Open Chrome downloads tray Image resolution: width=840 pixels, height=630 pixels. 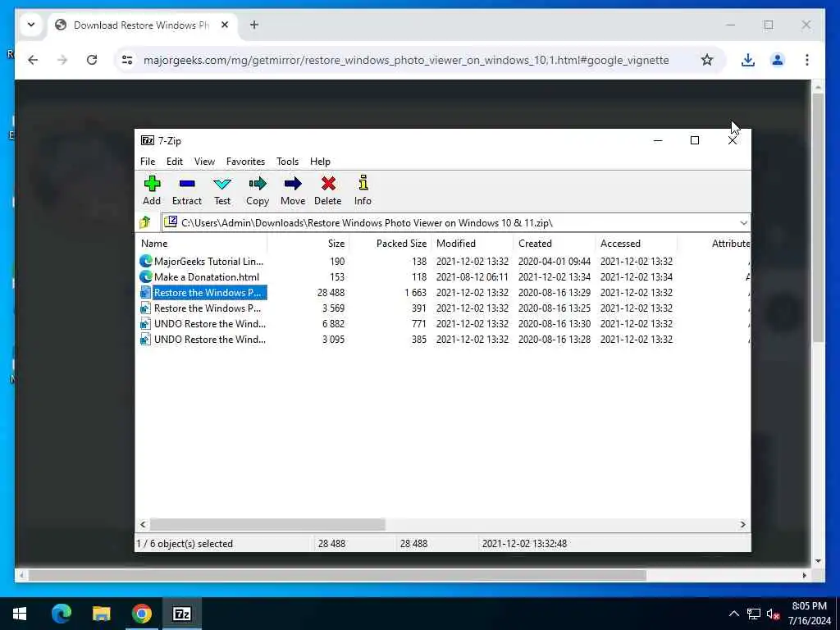[x=748, y=60]
